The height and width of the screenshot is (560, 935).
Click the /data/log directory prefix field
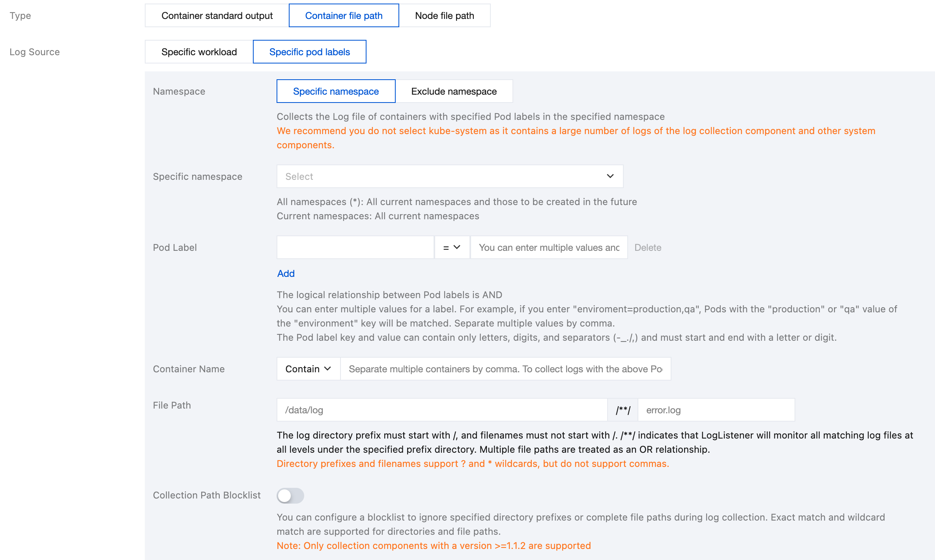tap(442, 410)
